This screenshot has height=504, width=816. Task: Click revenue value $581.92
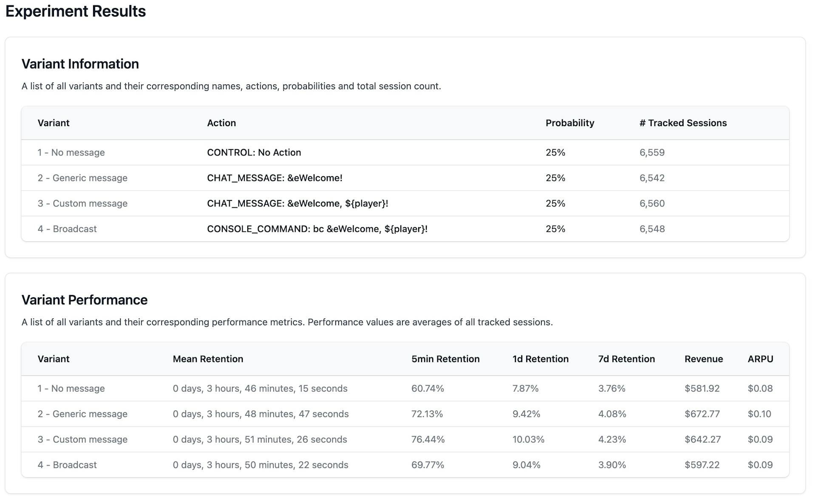tap(702, 389)
